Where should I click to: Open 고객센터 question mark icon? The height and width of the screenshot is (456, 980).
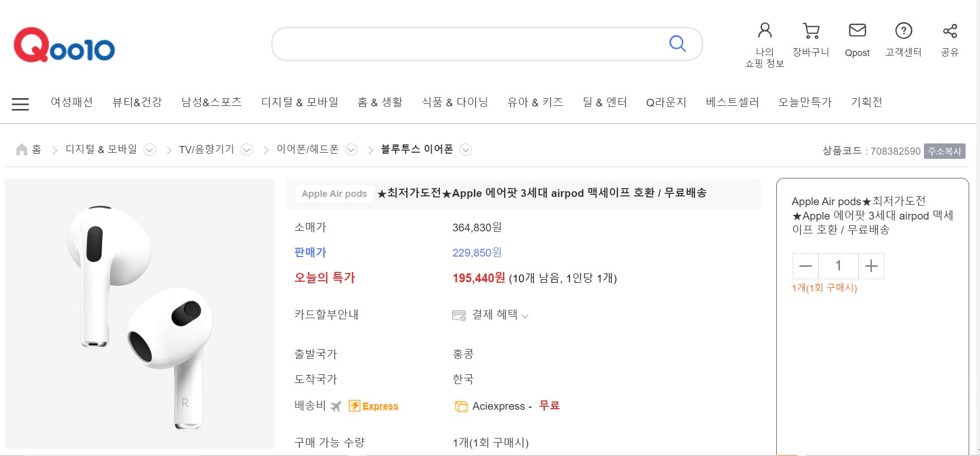[903, 31]
